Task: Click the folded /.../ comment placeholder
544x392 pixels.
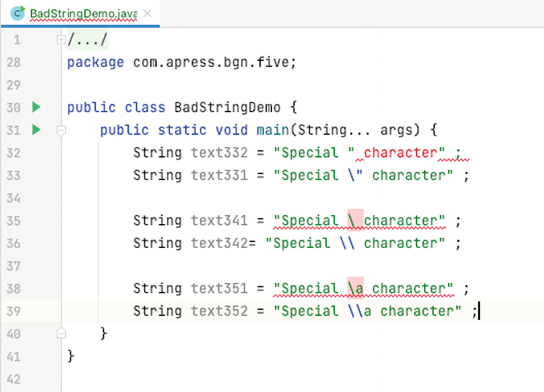Action: (87, 39)
